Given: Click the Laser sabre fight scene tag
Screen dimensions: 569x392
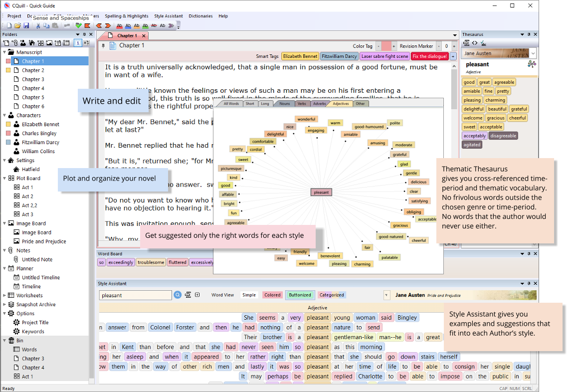Looking at the screenshot, I should [384, 56].
